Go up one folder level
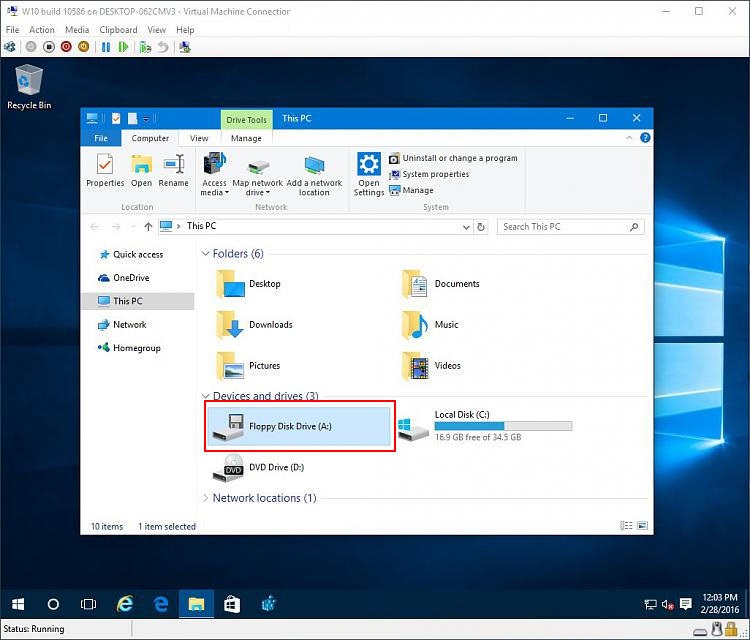Screen dimensions: 750x640 pos(148,227)
